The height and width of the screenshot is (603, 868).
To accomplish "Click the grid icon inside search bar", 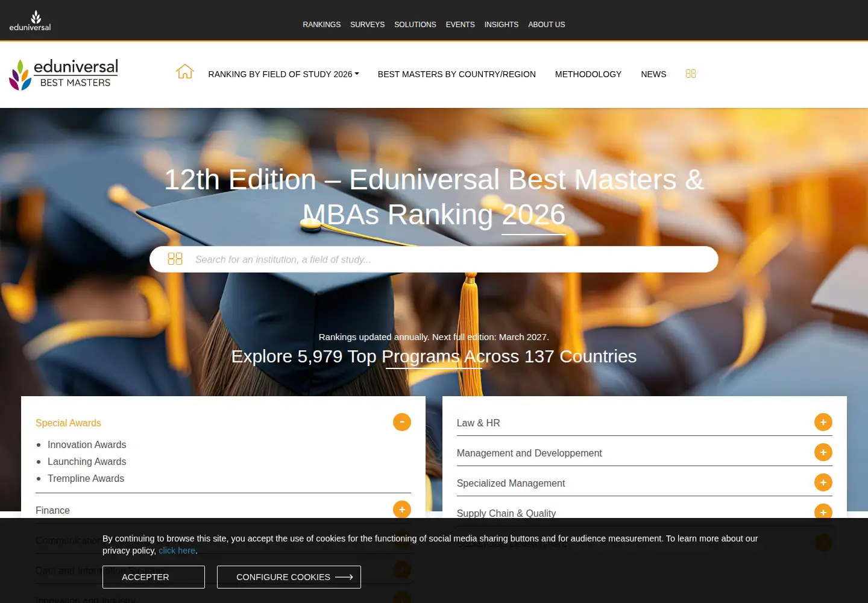I will pos(175,259).
